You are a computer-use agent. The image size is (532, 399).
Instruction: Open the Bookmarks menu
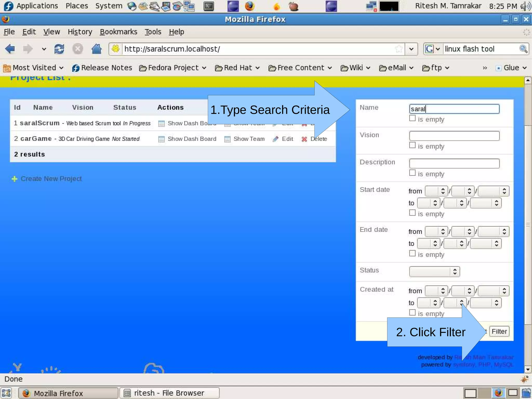pos(118,32)
